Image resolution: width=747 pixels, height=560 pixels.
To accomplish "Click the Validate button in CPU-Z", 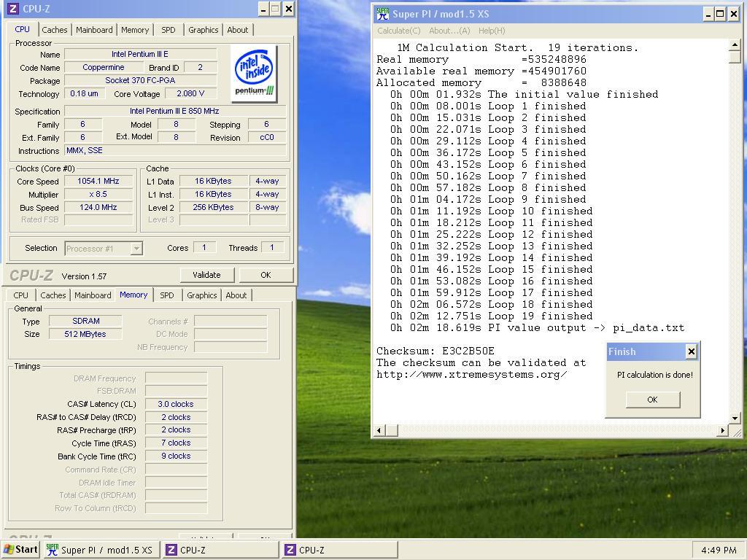I will 206,275.
